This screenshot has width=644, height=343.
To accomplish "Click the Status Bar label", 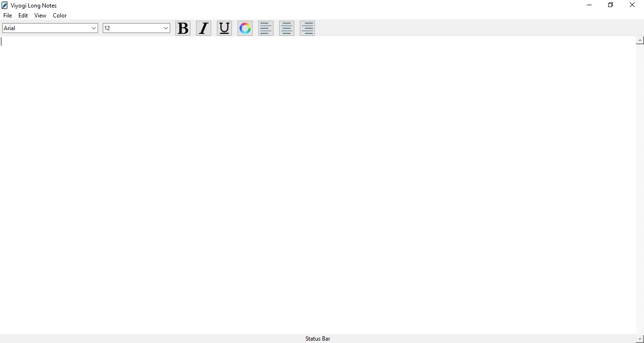I will [x=318, y=339].
